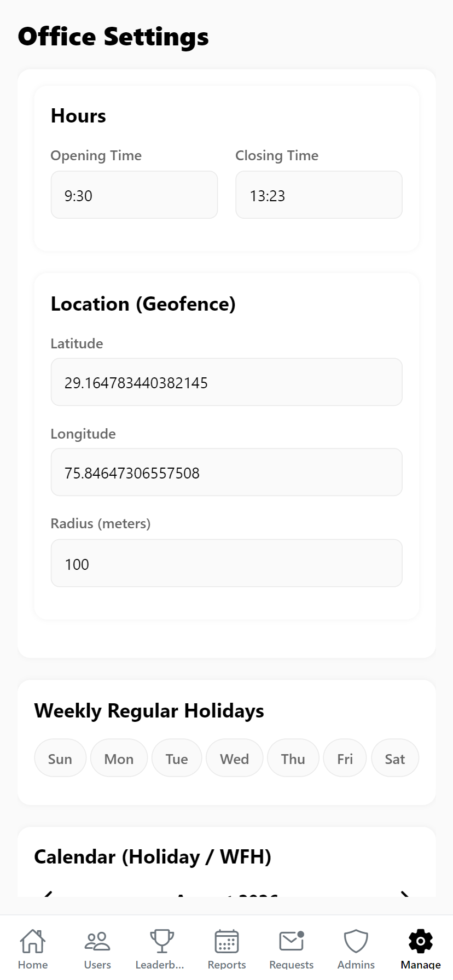453x980 pixels.
Task: Click the Closing Time field
Action: click(319, 195)
